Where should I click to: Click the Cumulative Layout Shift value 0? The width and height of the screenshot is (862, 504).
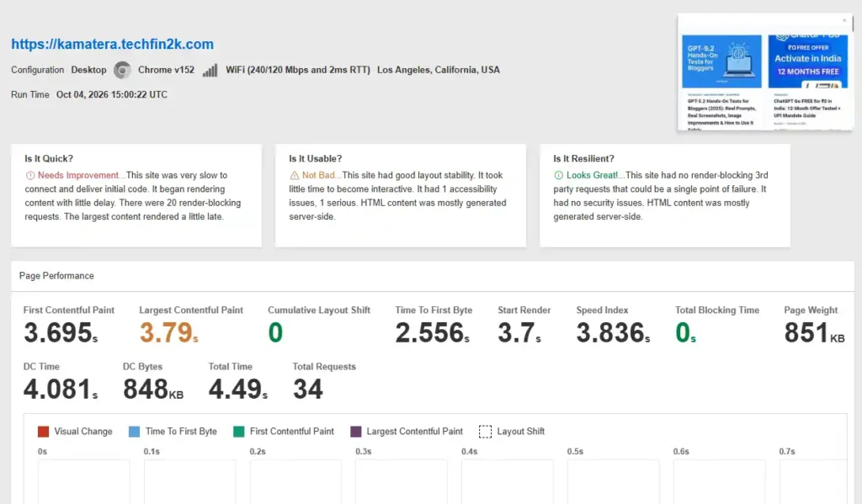coord(275,332)
